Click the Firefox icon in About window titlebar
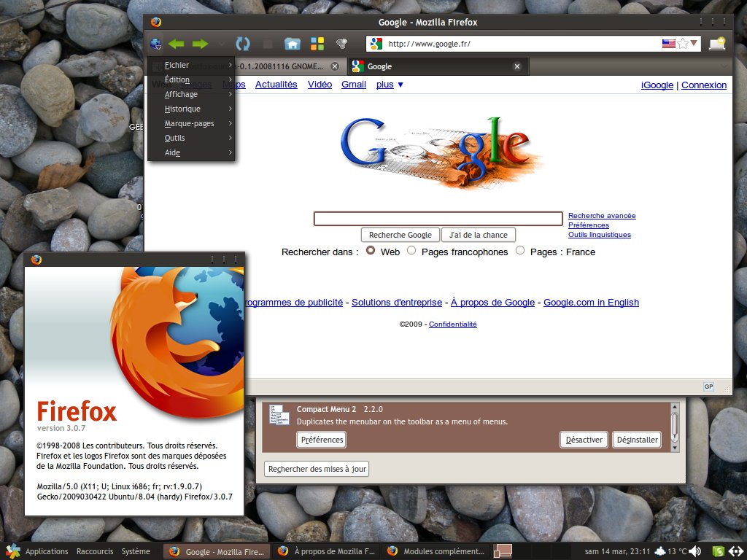The height and width of the screenshot is (560, 747). click(x=36, y=260)
